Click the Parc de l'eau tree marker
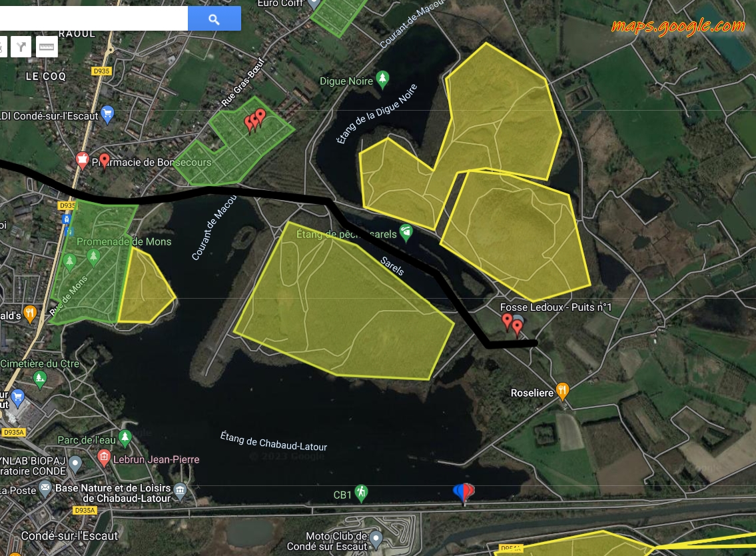This screenshot has width=756, height=556. point(125,438)
